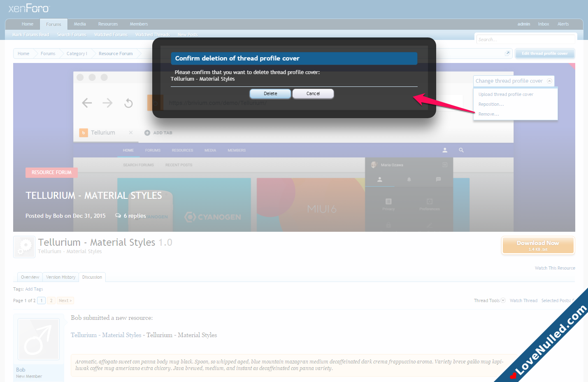Image resolution: width=588 pixels, height=382 pixels.
Task: Select the xenForo logo
Action: tap(28, 8)
